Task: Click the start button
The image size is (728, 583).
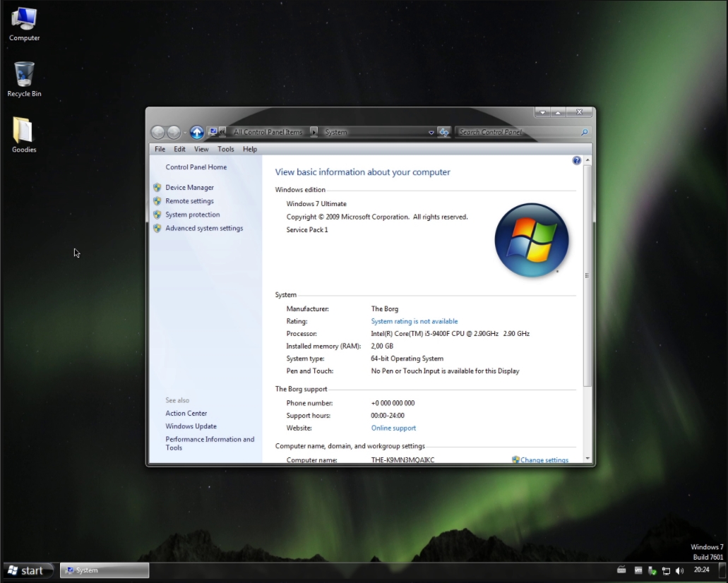Action: [28, 570]
